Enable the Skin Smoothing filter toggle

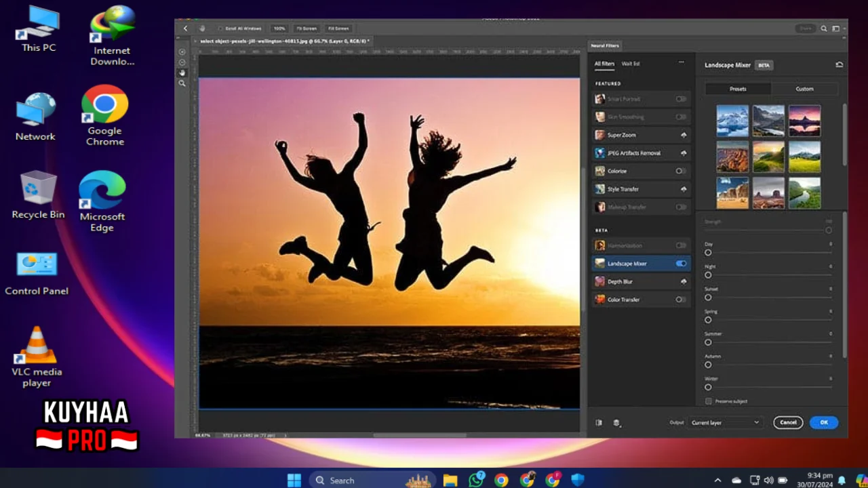pos(681,117)
